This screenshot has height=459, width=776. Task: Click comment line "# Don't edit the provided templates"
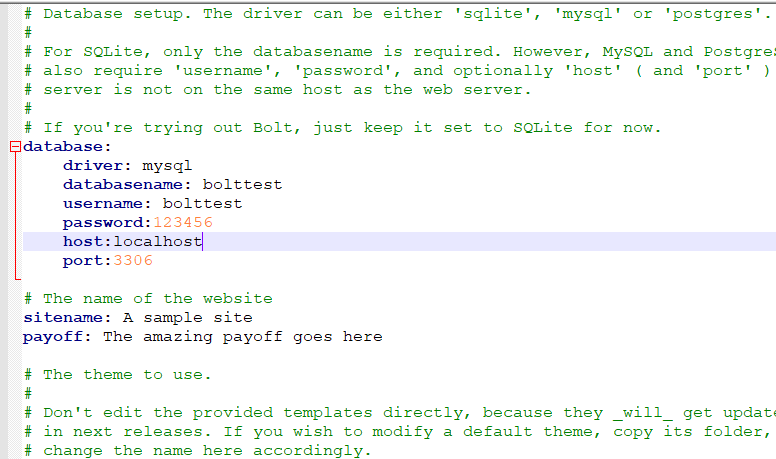point(399,413)
